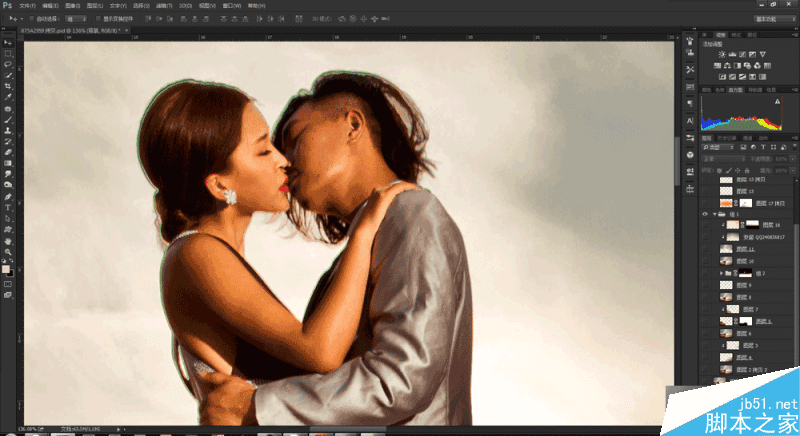Viewport: 800px width, 436px height.
Task: Select the Gradient tool
Action: click(x=8, y=163)
